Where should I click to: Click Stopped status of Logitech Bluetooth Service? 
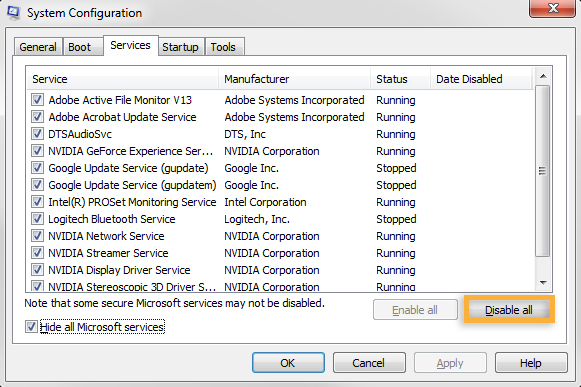tap(396, 219)
